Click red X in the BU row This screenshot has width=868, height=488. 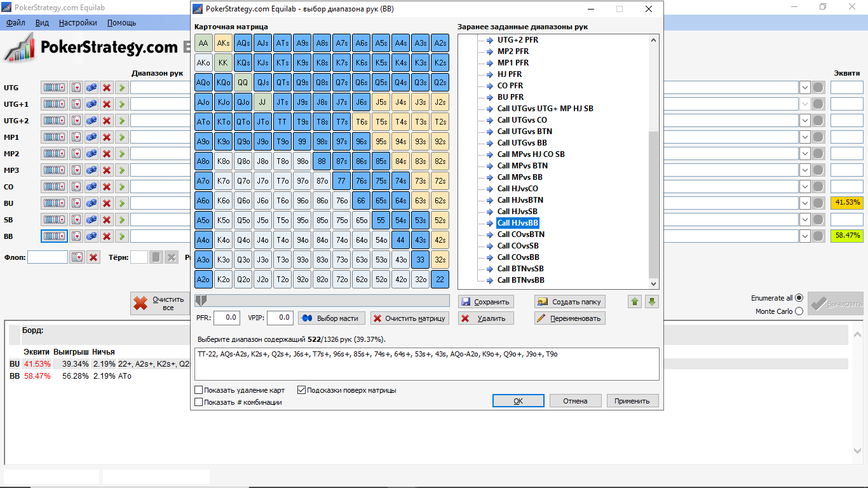point(107,203)
